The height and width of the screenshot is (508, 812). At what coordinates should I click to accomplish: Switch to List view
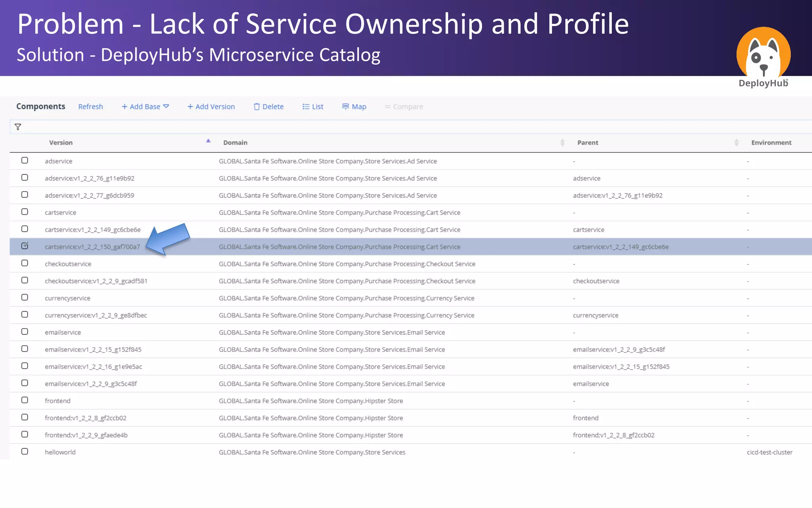[313, 107]
